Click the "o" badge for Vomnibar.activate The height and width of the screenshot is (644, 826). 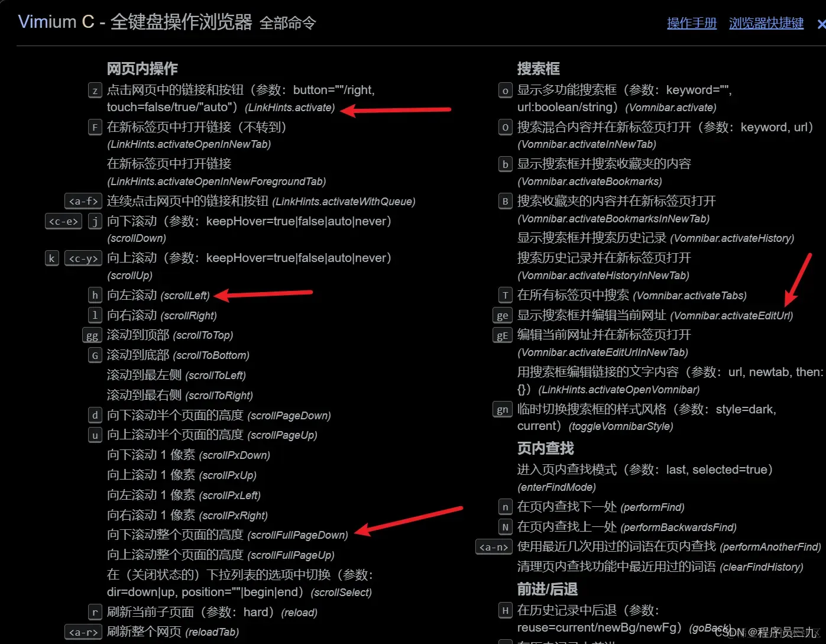[505, 90]
